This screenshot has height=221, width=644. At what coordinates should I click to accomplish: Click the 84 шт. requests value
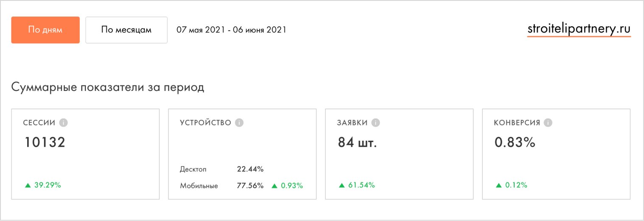tap(357, 142)
